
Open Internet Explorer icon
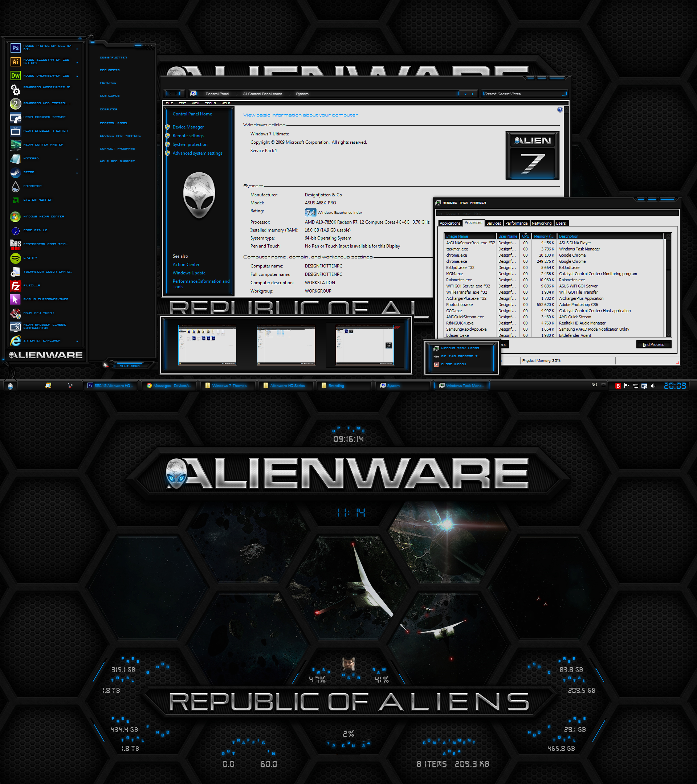pyautogui.click(x=15, y=340)
